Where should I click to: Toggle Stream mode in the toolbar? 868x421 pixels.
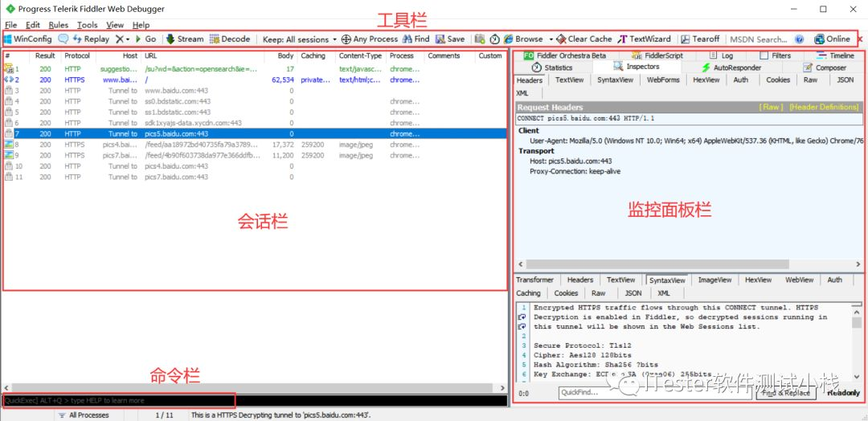pos(185,39)
